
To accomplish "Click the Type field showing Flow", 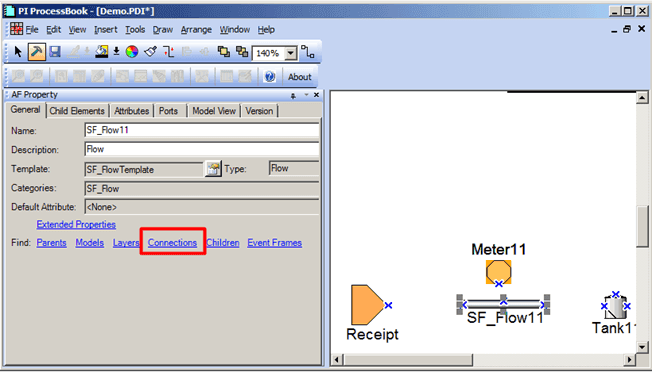I will pos(294,168).
